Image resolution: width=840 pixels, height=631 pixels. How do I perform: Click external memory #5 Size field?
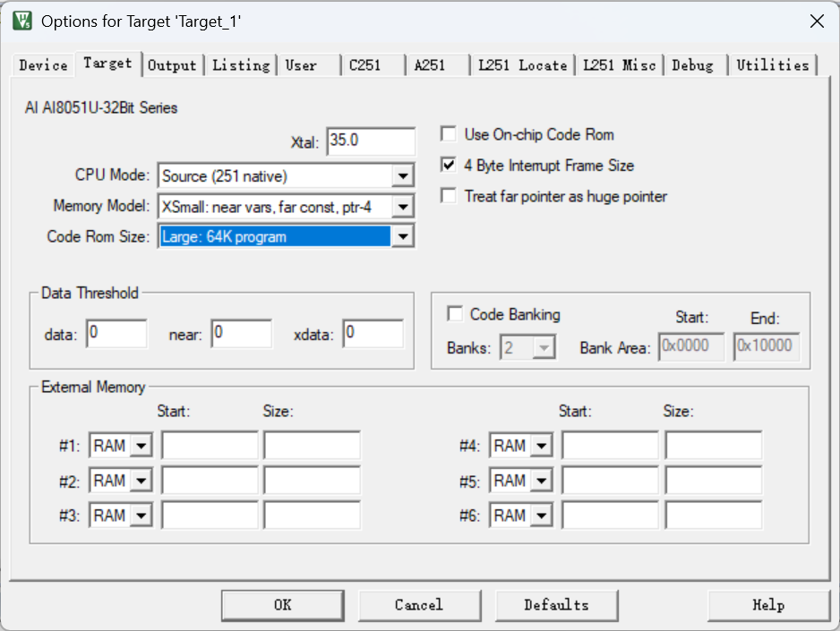714,480
